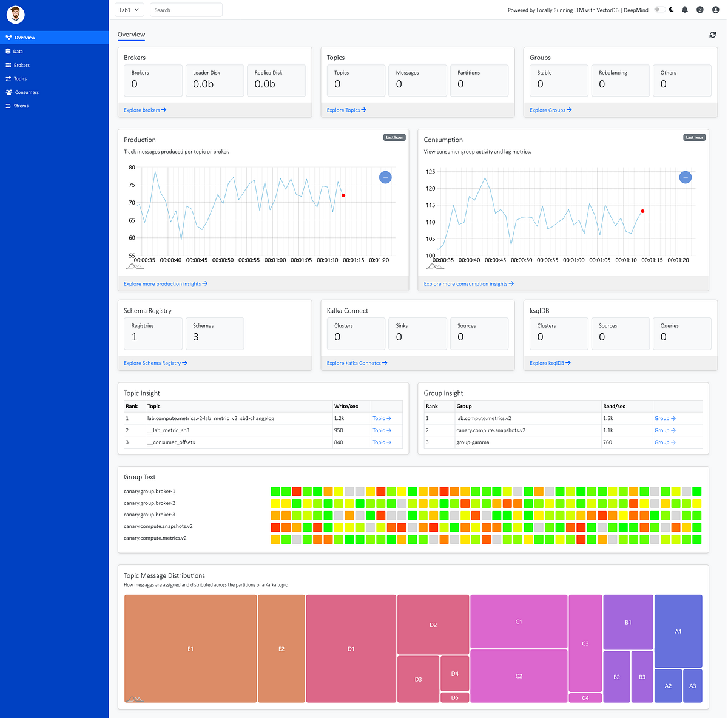Open the Strems section in the sidebar

[x=19, y=106]
